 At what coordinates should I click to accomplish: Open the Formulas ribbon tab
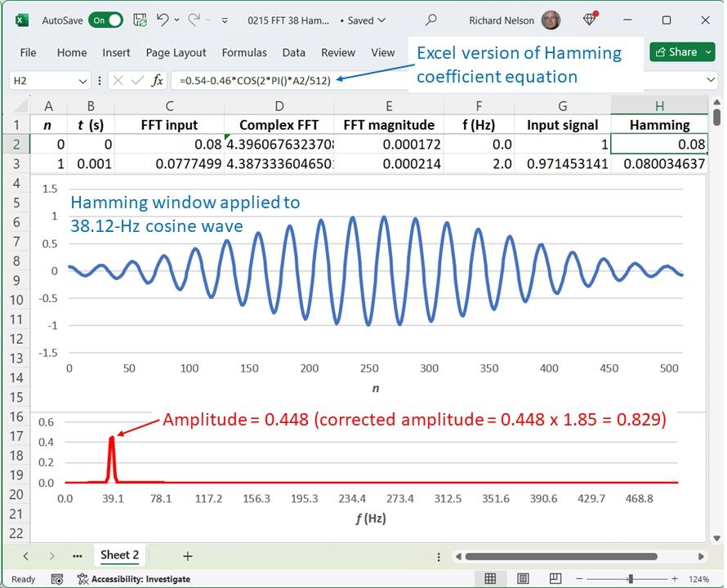pyautogui.click(x=244, y=52)
